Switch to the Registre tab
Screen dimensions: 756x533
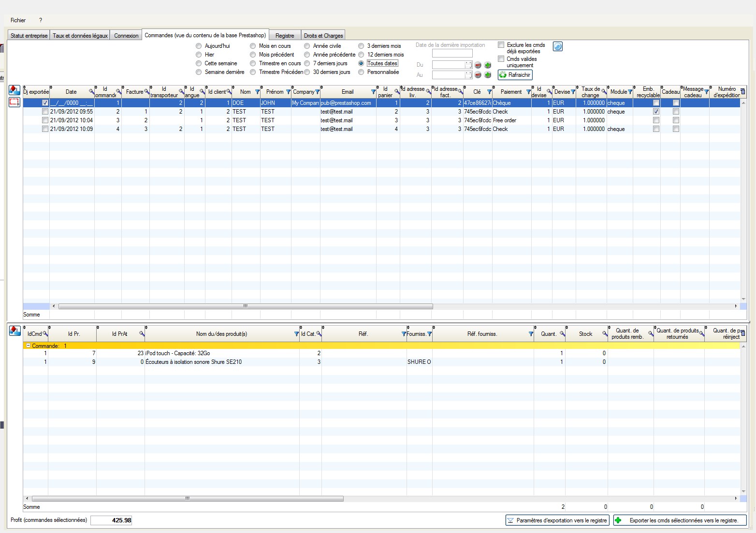(285, 35)
